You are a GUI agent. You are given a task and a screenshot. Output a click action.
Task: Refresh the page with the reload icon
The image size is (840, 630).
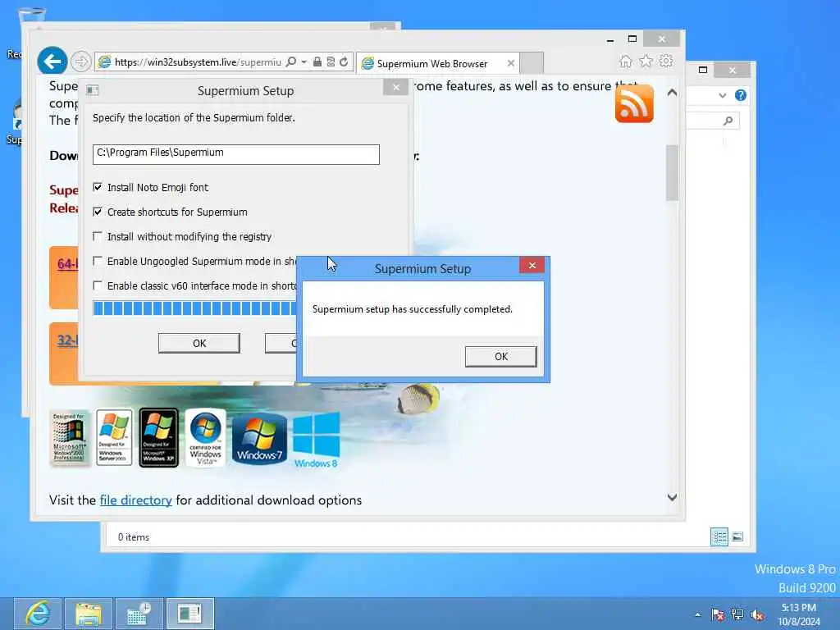click(x=344, y=62)
